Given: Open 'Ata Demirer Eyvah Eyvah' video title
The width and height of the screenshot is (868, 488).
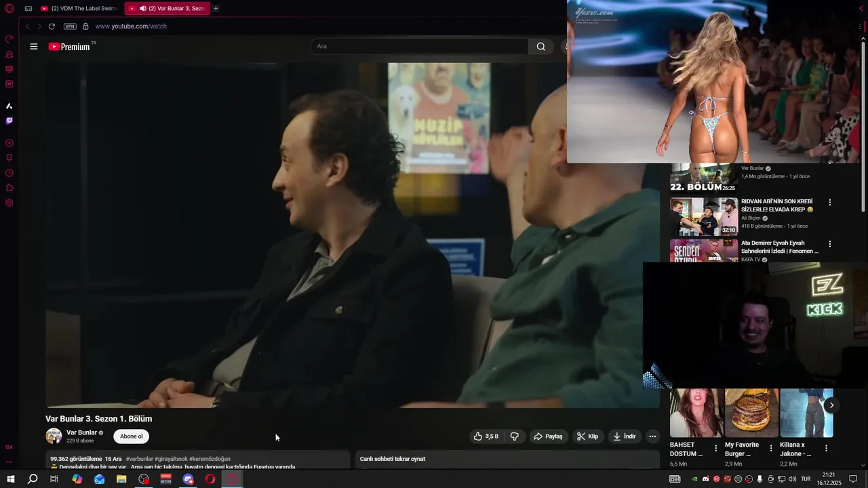Looking at the screenshot, I should tap(780, 247).
